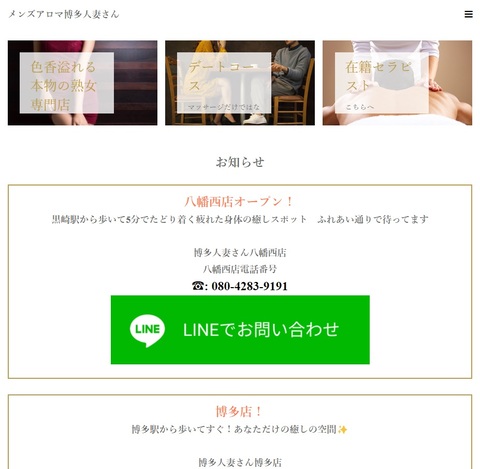480x469 pixels.
Task: Click the 博多店！ heading
Action: click(240, 412)
